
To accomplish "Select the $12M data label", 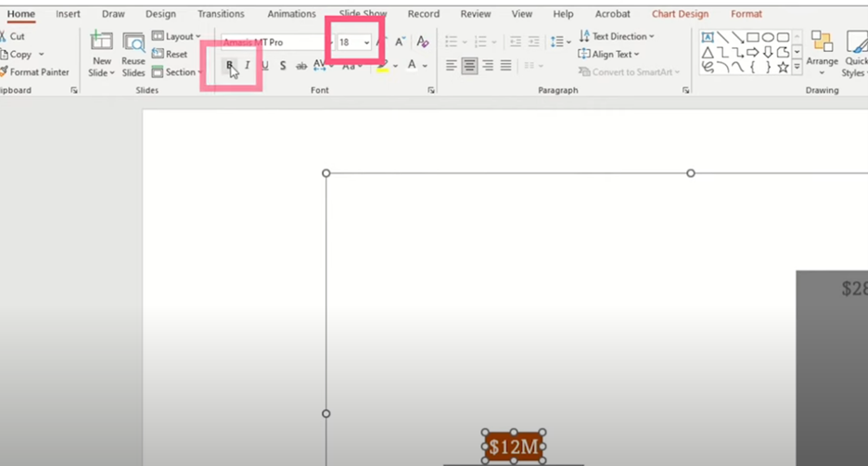I will point(513,447).
